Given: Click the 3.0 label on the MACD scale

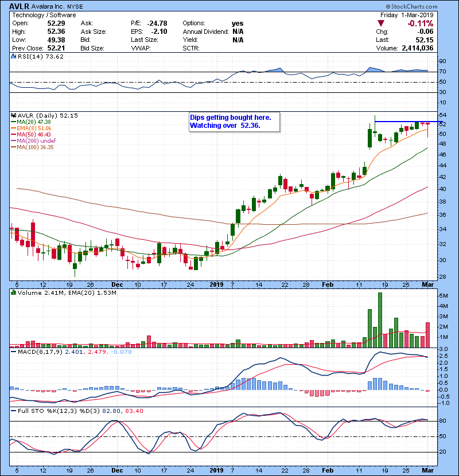Looking at the screenshot, I should (443, 349).
